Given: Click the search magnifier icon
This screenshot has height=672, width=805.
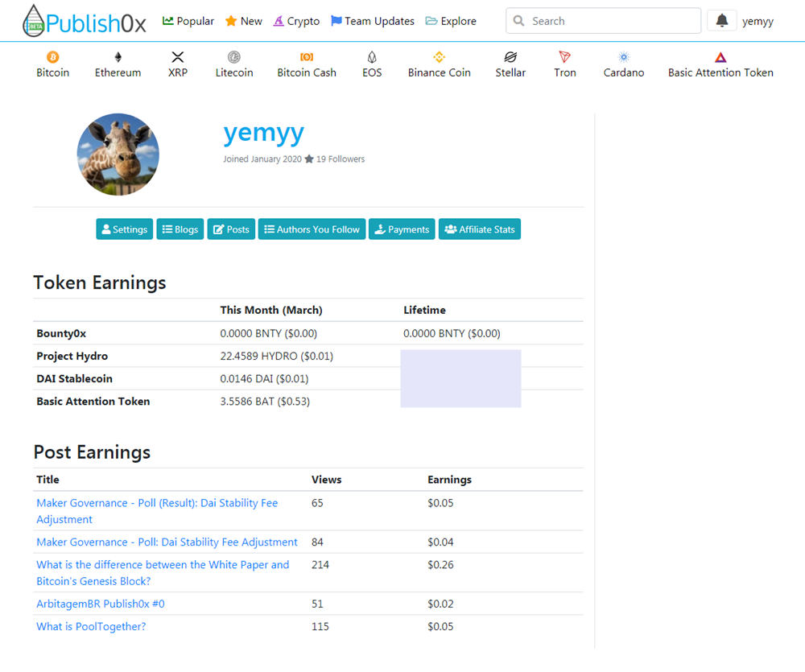Looking at the screenshot, I should (519, 21).
